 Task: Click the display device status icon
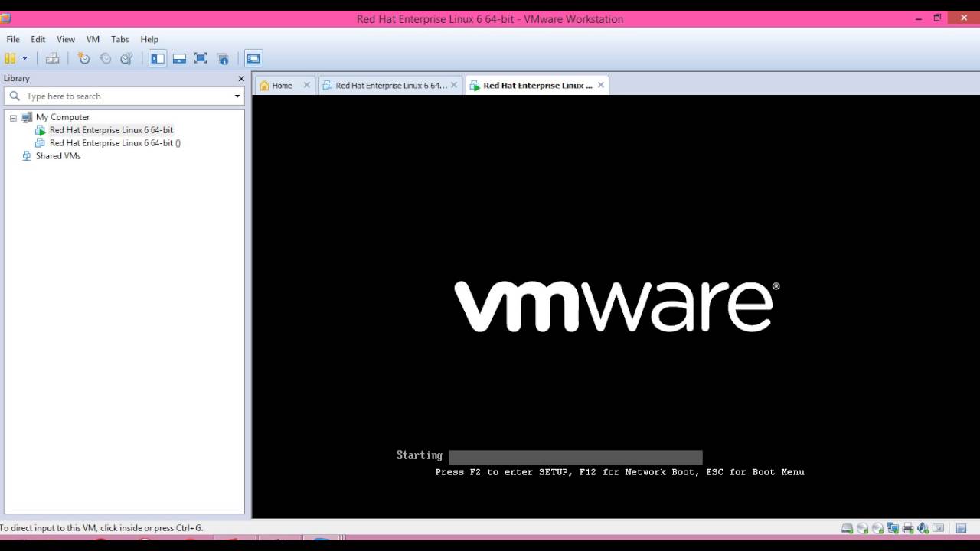click(x=939, y=528)
